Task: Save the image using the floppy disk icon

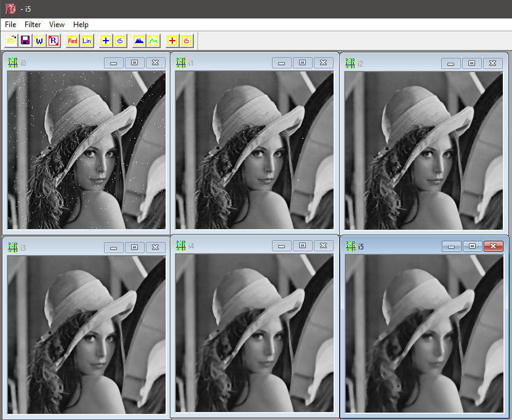Action: (x=25, y=41)
